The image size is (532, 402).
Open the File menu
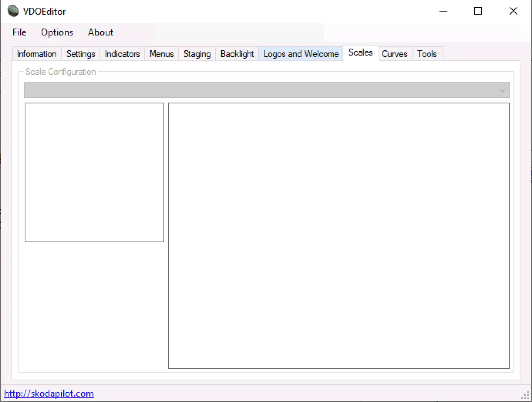(19, 32)
